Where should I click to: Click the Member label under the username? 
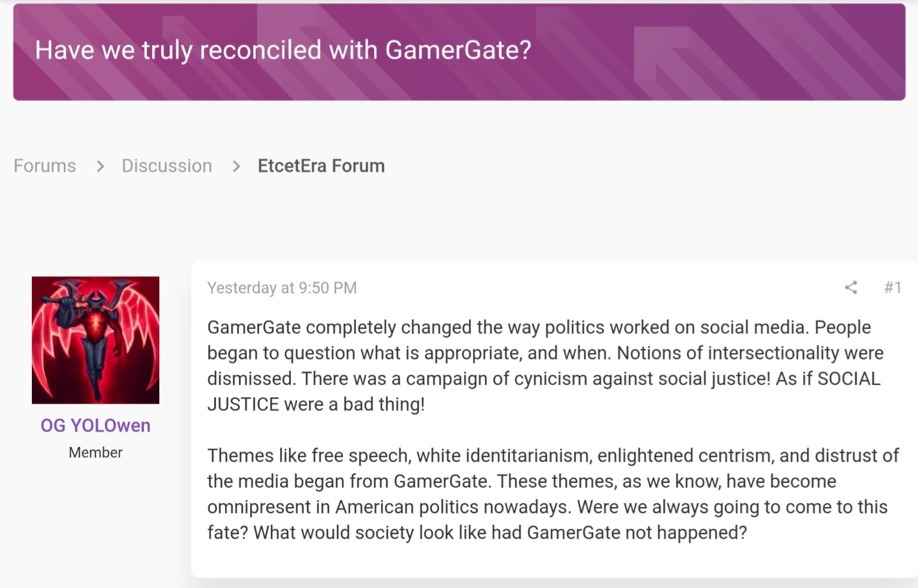96,453
